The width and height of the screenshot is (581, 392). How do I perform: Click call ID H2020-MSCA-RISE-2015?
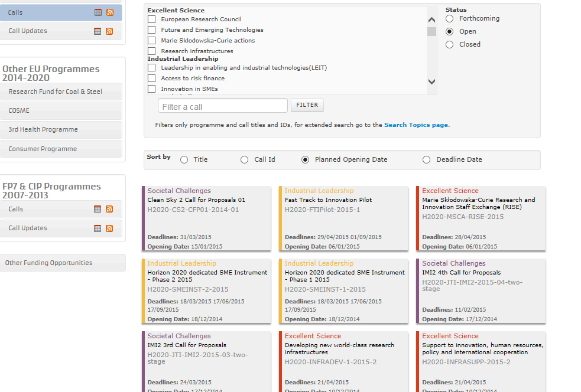click(463, 217)
